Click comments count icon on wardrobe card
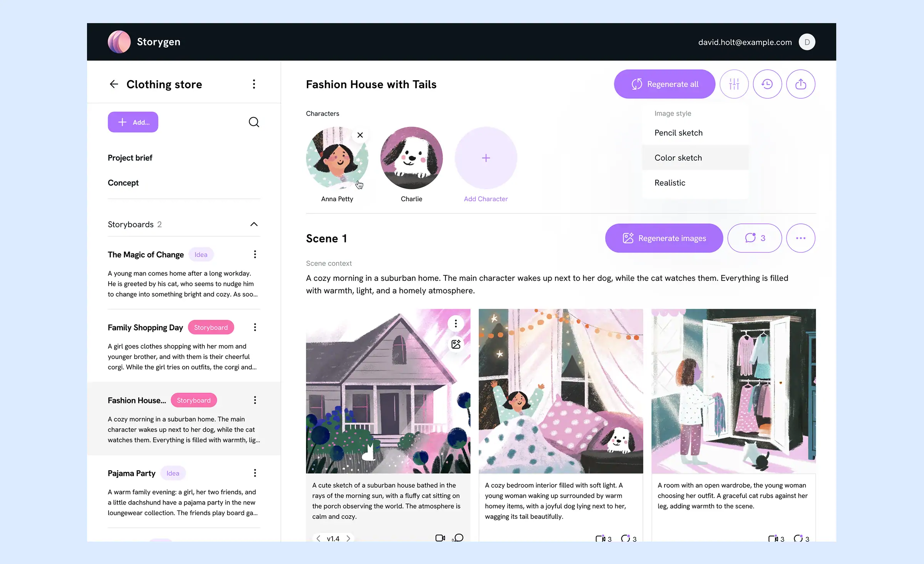 [802, 539]
